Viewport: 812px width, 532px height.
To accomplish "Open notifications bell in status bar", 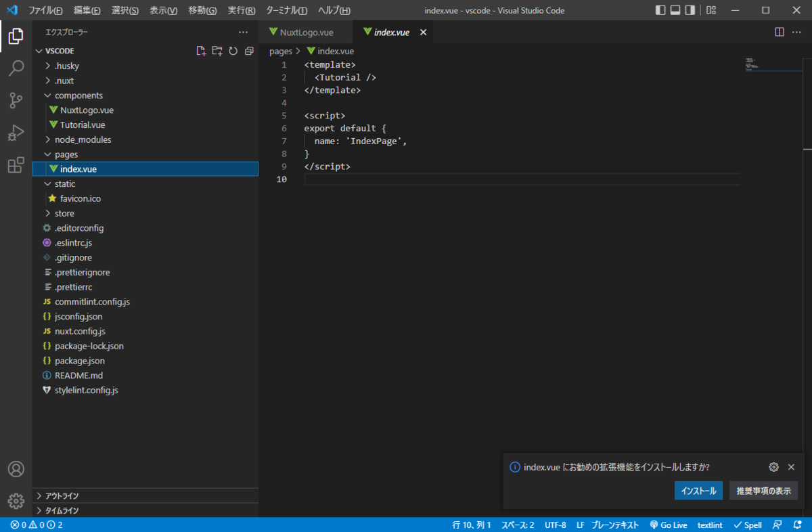I will (x=797, y=525).
